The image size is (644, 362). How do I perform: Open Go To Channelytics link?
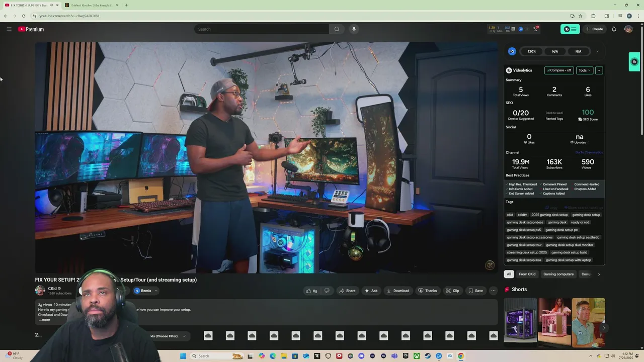(x=589, y=152)
